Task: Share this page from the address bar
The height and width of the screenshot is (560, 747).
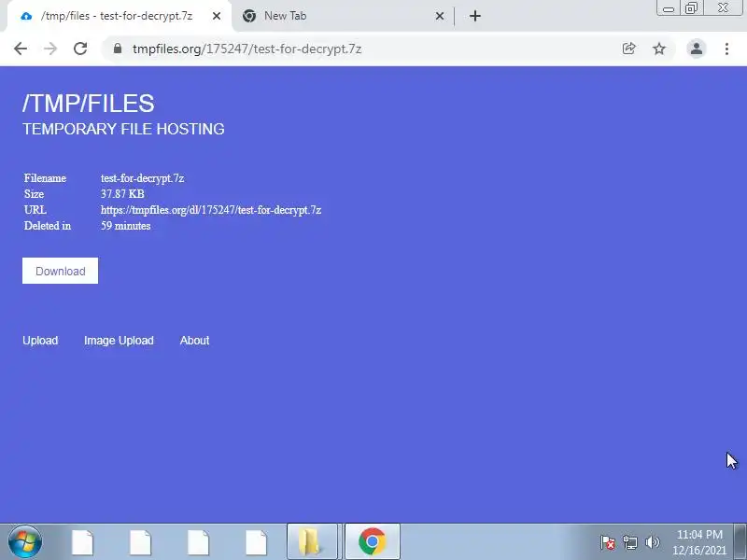Action: coord(628,49)
